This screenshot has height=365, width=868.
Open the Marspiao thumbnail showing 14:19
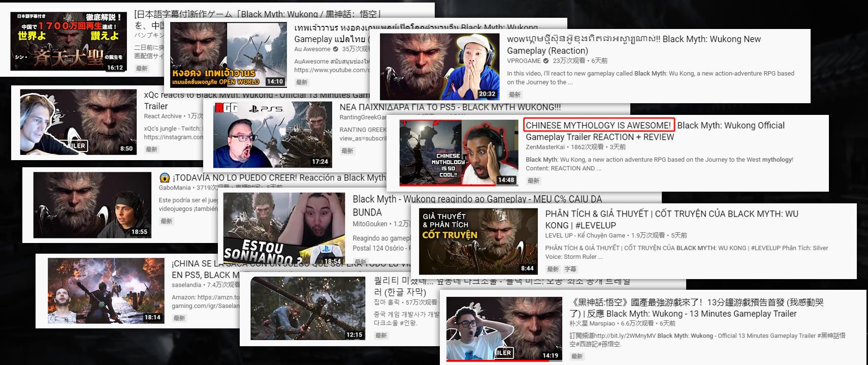(x=504, y=329)
